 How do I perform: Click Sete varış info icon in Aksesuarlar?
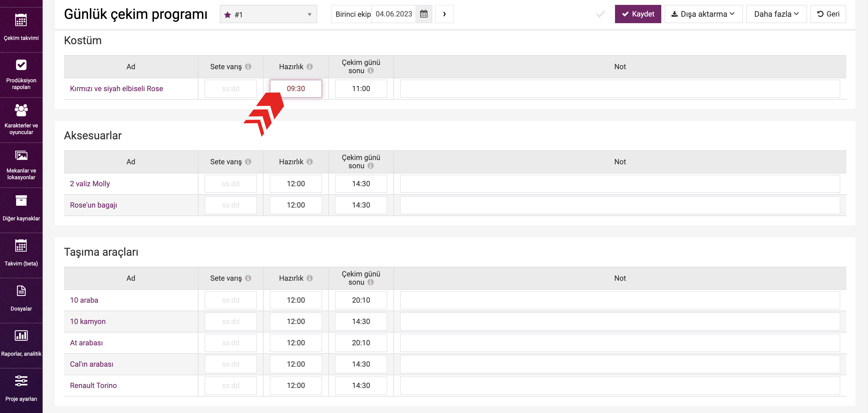tap(248, 162)
